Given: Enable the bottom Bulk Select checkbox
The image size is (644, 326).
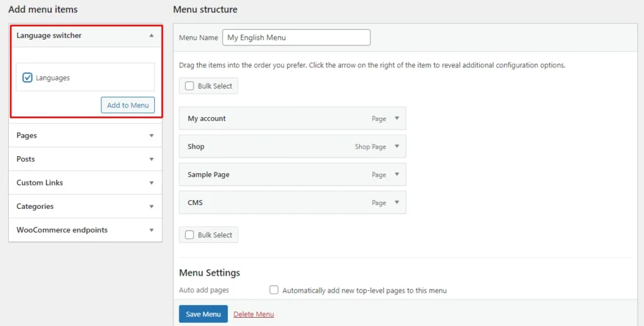Looking at the screenshot, I should 189,235.
